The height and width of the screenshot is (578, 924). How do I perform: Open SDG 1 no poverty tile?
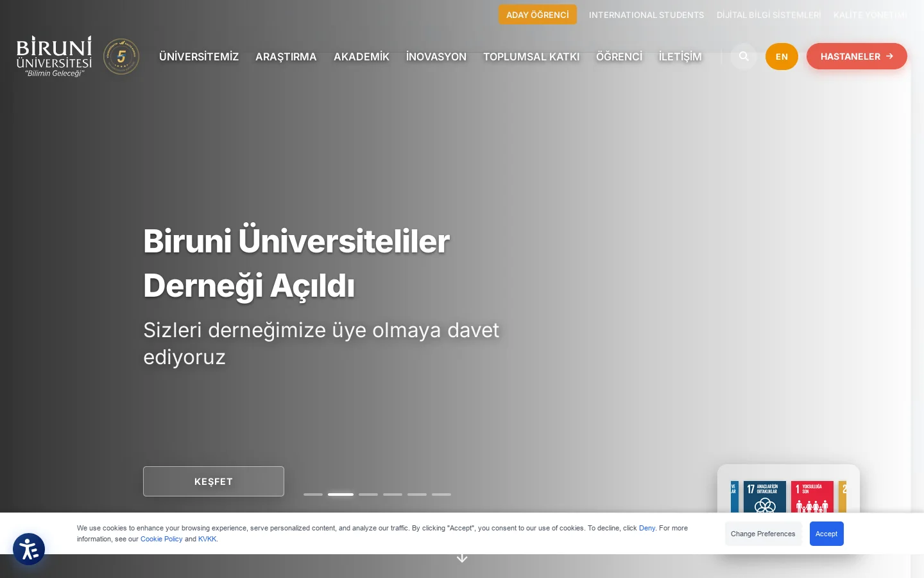(812, 497)
